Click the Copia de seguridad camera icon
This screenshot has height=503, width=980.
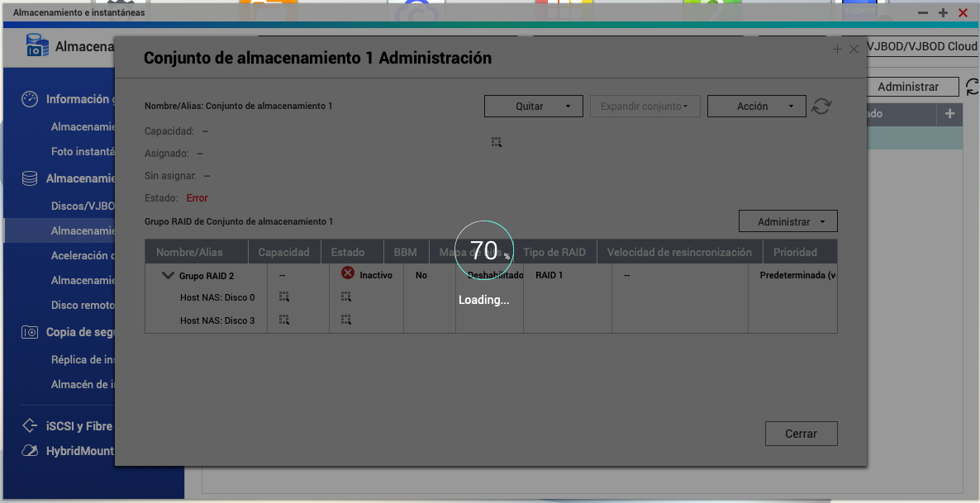(x=30, y=332)
